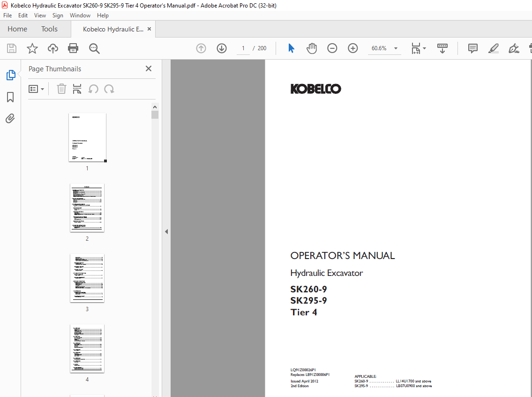
Task: Switch to the Home tab
Action: (17, 29)
